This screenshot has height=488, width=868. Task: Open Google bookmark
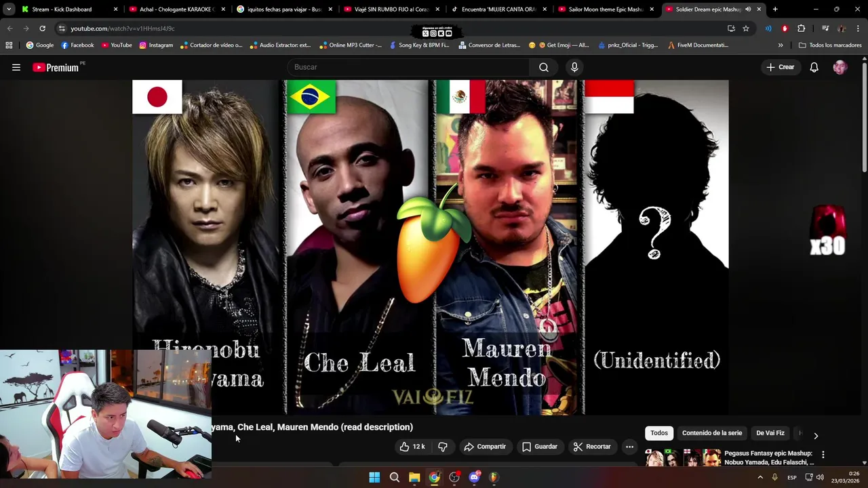(x=39, y=45)
